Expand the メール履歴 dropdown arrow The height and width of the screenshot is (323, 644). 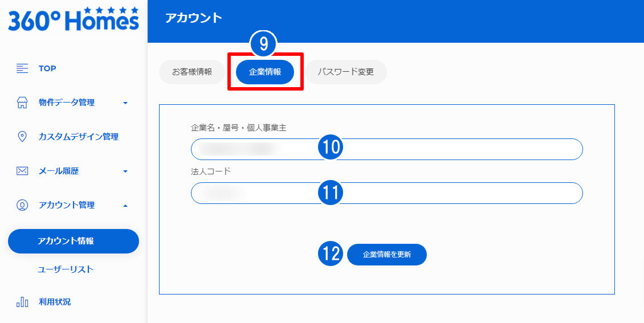pyautogui.click(x=125, y=171)
